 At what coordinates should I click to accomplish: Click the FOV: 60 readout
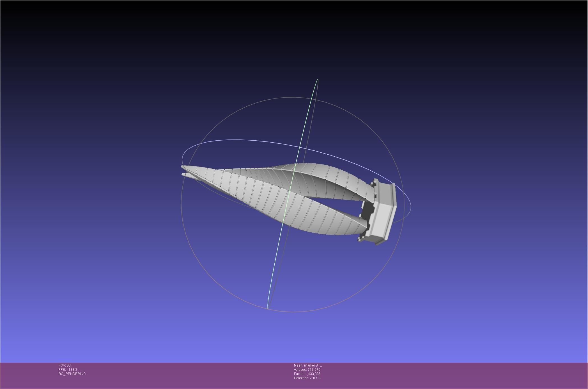[x=65, y=365]
